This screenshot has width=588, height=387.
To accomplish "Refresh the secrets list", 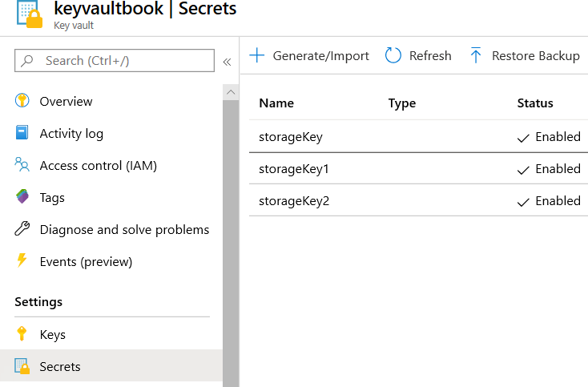I will pyautogui.click(x=418, y=55).
